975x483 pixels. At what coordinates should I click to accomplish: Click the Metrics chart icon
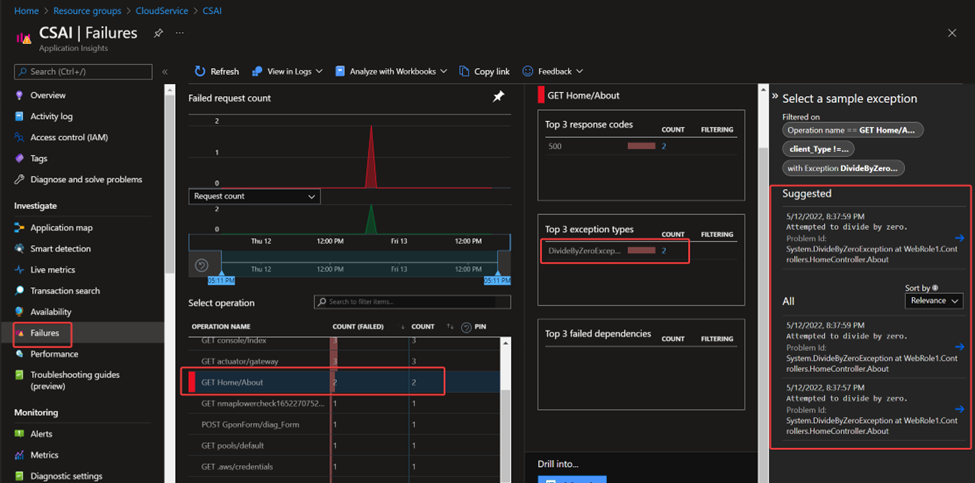[x=19, y=455]
